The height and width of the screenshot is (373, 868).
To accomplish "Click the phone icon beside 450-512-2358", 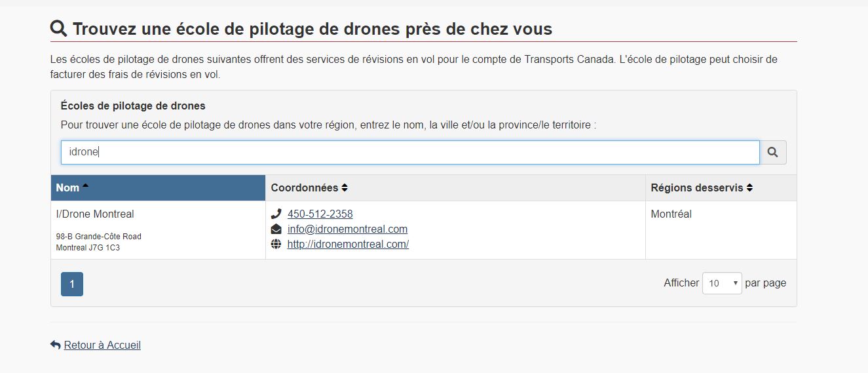I will point(276,214).
